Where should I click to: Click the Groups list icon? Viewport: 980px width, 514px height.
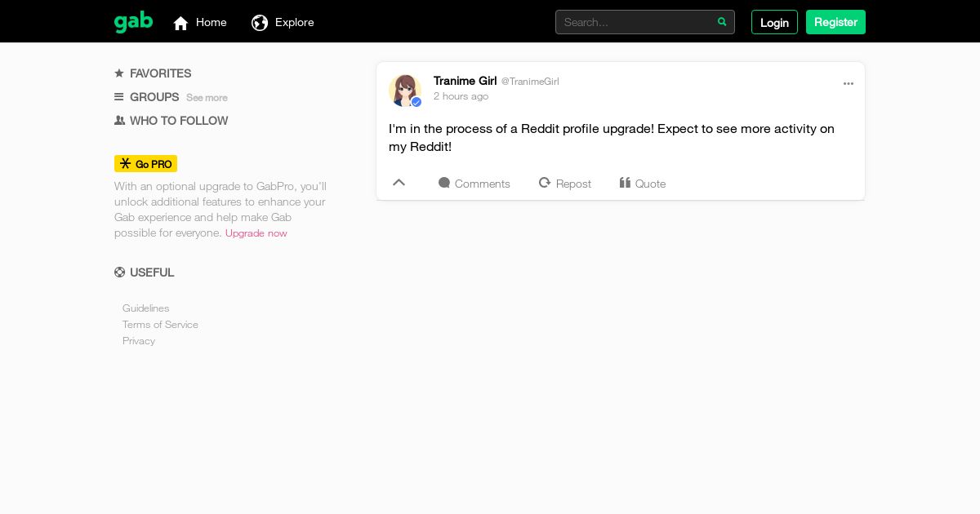119,96
